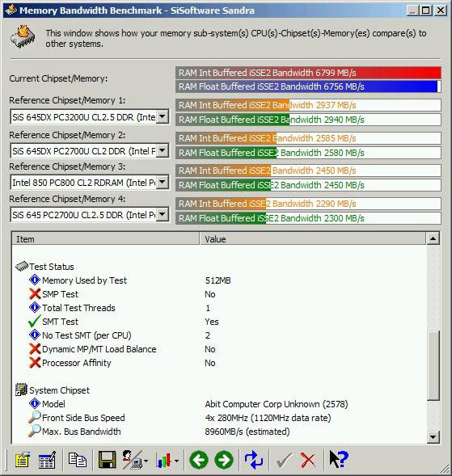Click the red RAM Int Buffered 6799 MB/s bar
Screen dimensions: 452x476
pos(308,73)
